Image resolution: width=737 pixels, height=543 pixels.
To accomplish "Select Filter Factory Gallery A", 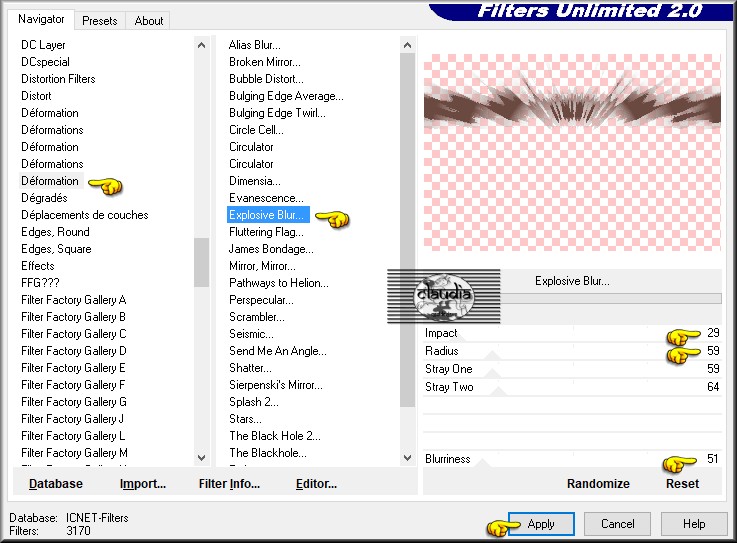I will point(73,300).
